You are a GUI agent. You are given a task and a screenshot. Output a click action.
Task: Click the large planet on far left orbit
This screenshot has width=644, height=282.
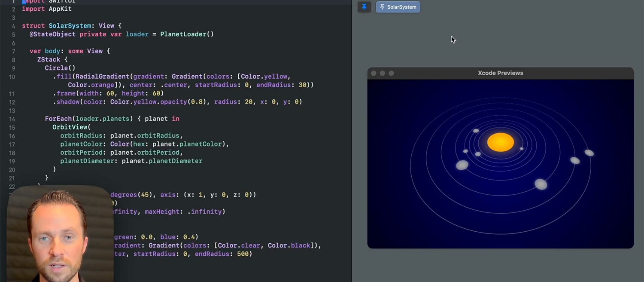[462, 165]
